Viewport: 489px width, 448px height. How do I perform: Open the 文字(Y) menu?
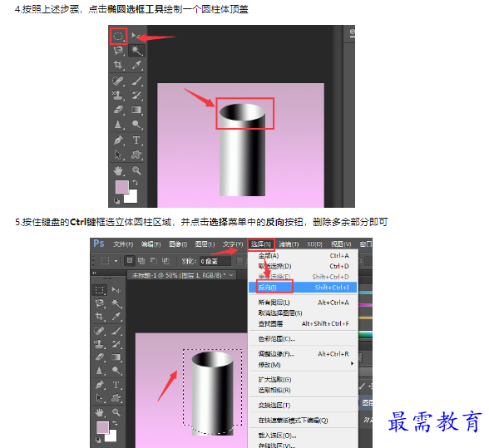[x=233, y=244]
